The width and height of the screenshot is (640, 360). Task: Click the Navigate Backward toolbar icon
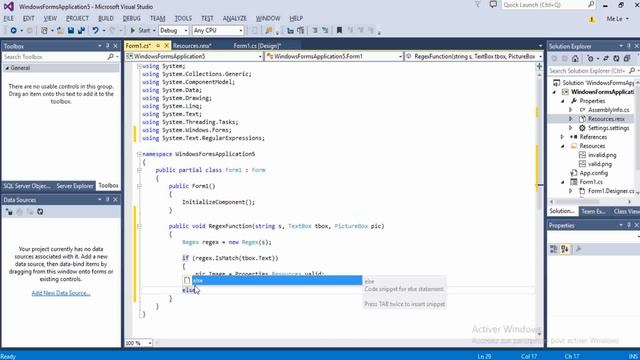13,31
